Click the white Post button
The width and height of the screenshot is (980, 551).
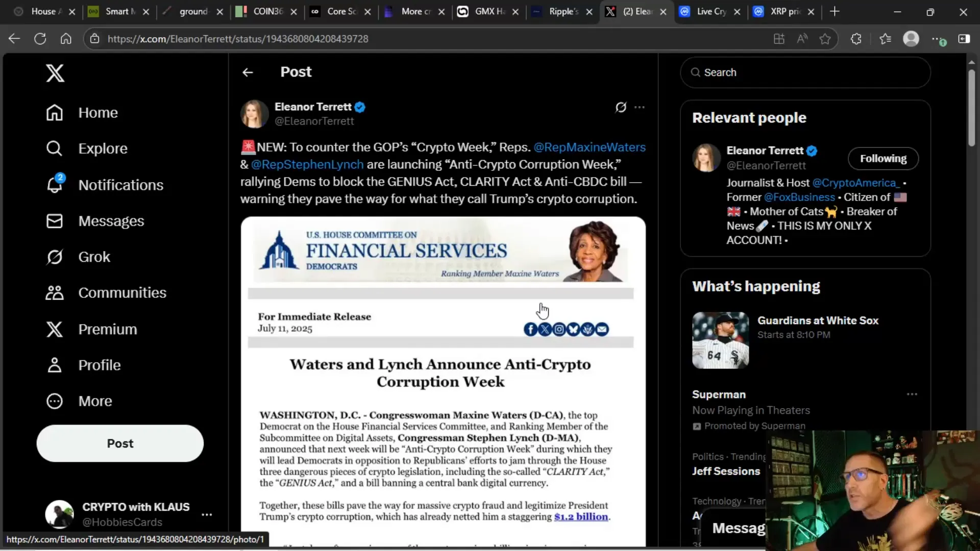[120, 443]
